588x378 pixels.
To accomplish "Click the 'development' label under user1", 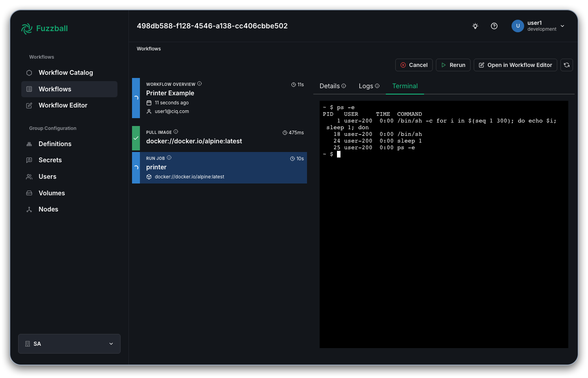I will click(x=542, y=29).
